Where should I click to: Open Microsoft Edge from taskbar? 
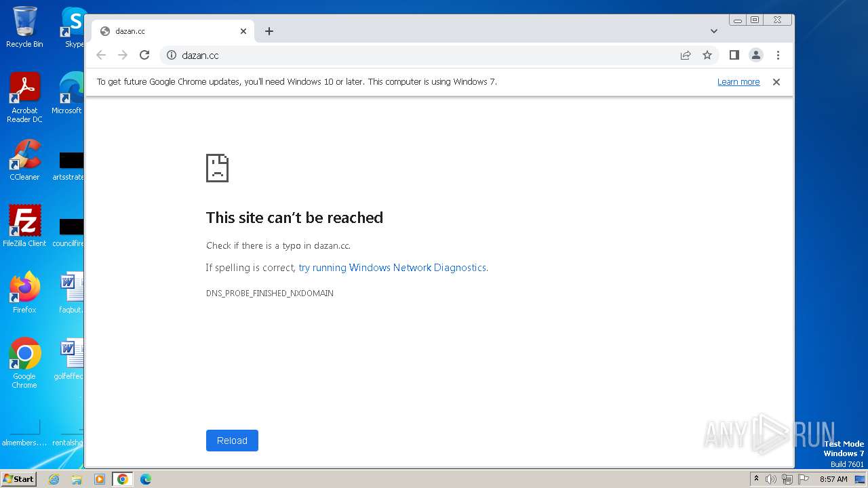146,479
